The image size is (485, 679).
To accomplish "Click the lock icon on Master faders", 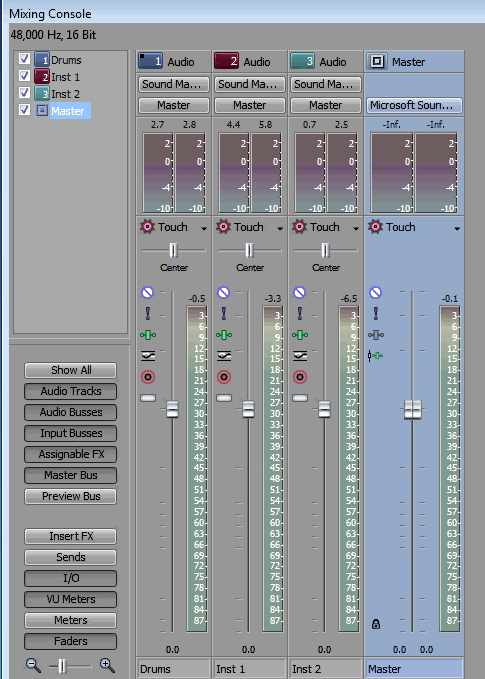I will pyautogui.click(x=376, y=624).
